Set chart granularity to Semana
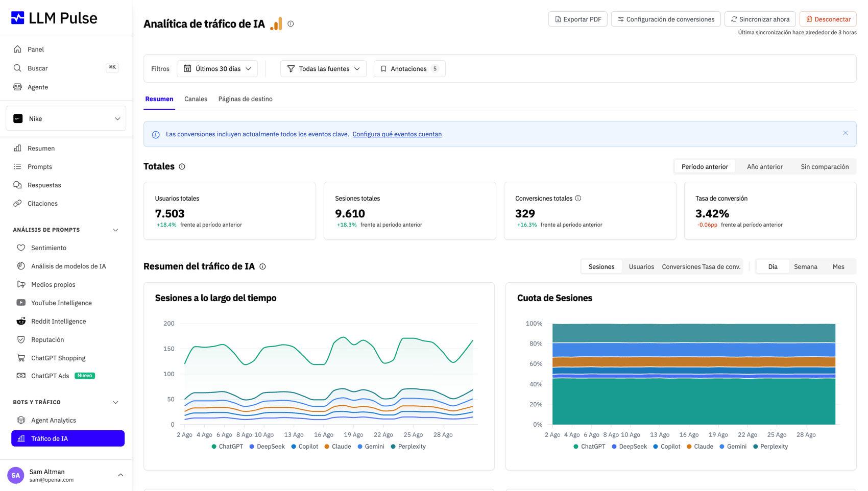 pos(806,267)
